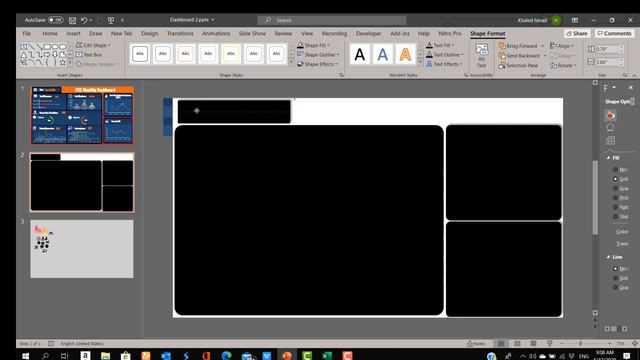
Task: Open the Animations ribbon tab
Action: (216, 33)
